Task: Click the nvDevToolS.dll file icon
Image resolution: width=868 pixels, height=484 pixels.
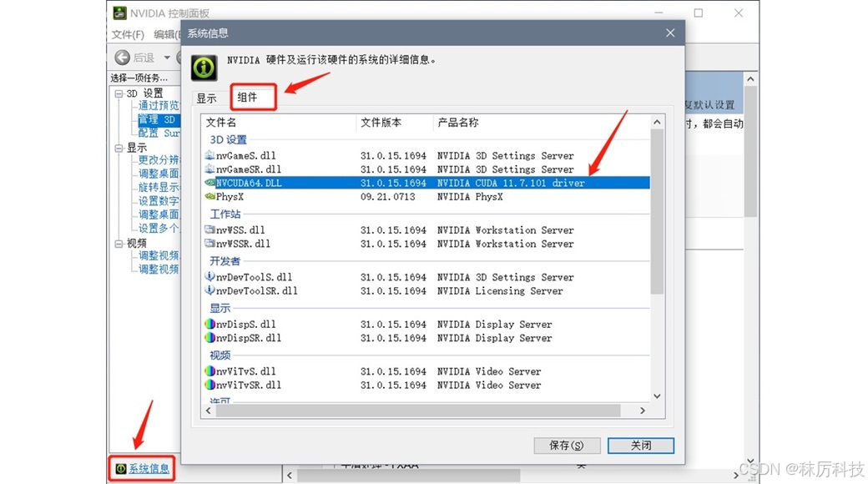Action: pos(209,276)
